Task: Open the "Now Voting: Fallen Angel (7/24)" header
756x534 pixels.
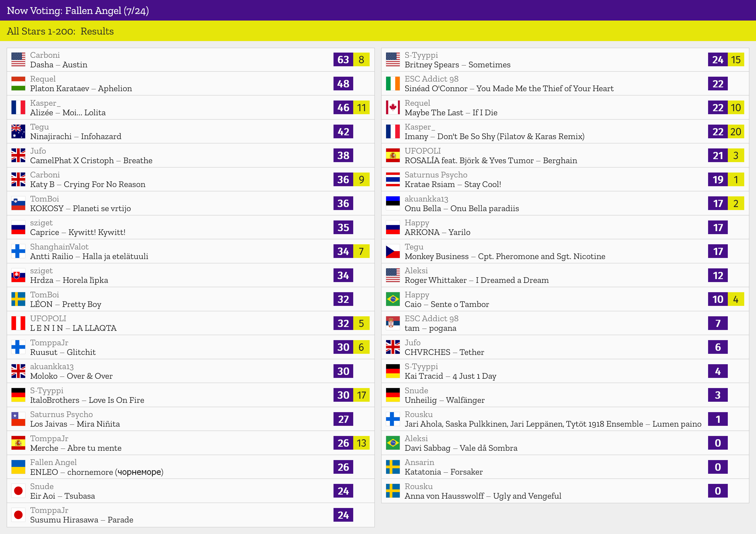Action: [78, 10]
